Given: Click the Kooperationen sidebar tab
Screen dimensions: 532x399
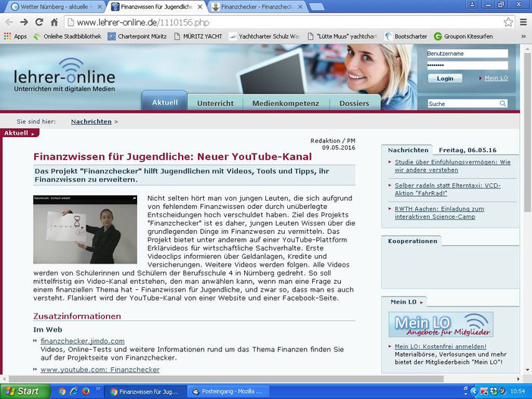Looking at the screenshot, I should (x=412, y=241).
